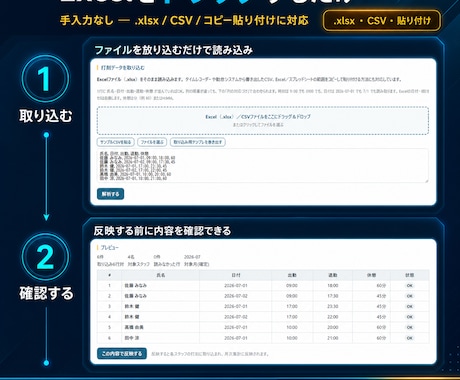The width and height of the screenshot is (460, 380).
Task: Click the 2026-07-02 date in row 2
Action: coord(236,296)
